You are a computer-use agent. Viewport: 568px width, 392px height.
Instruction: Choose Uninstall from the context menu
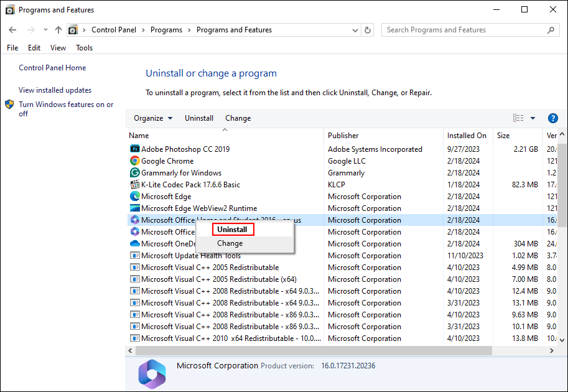point(233,229)
